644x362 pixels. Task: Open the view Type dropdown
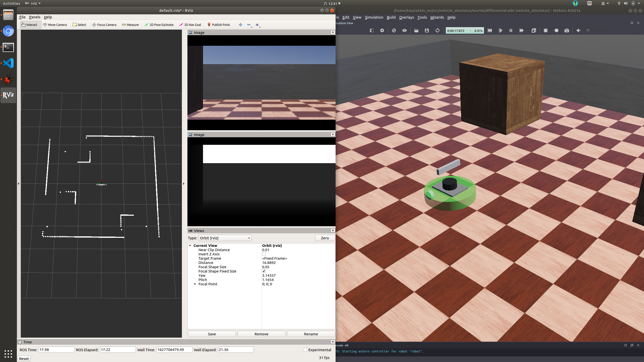[225, 238]
